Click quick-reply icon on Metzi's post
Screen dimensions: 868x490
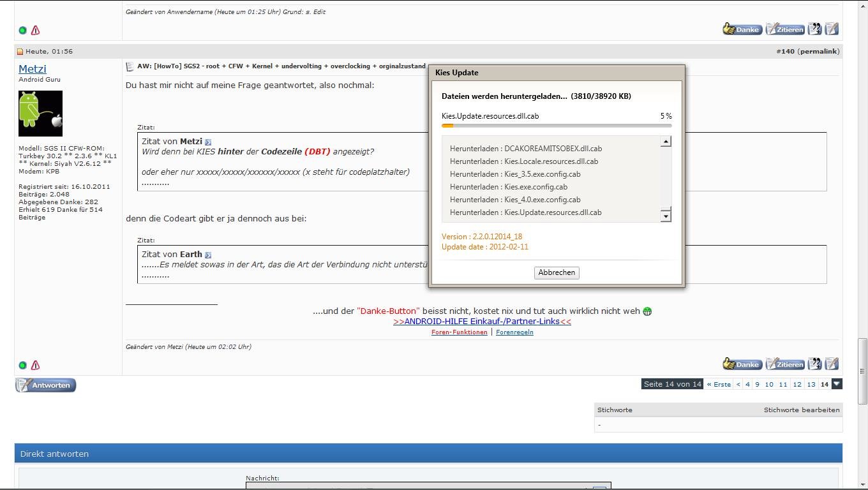832,364
